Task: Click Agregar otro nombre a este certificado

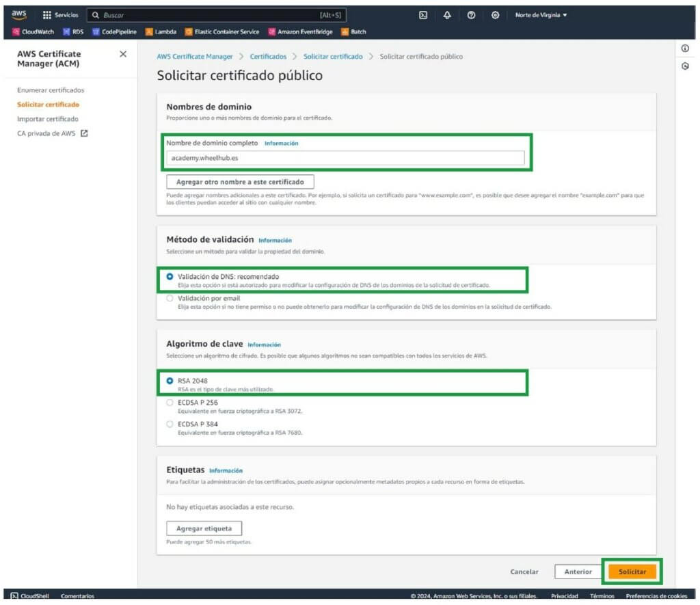Action: (x=240, y=182)
